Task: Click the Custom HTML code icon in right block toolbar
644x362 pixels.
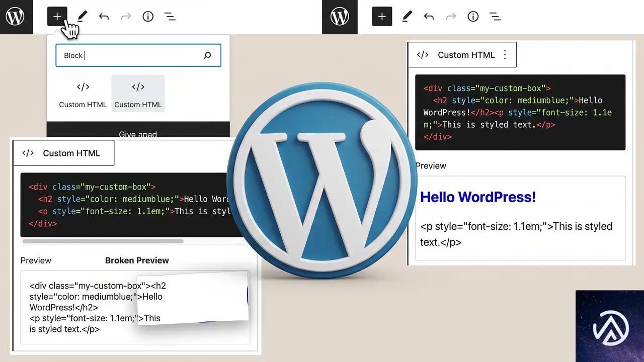Action: pyautogui.click(x=423, y=55)
